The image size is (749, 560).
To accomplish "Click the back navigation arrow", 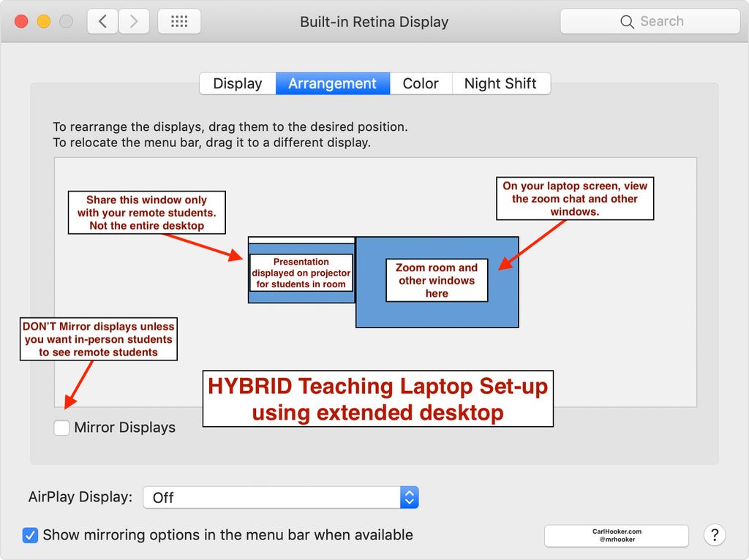I will pos(102,21).
